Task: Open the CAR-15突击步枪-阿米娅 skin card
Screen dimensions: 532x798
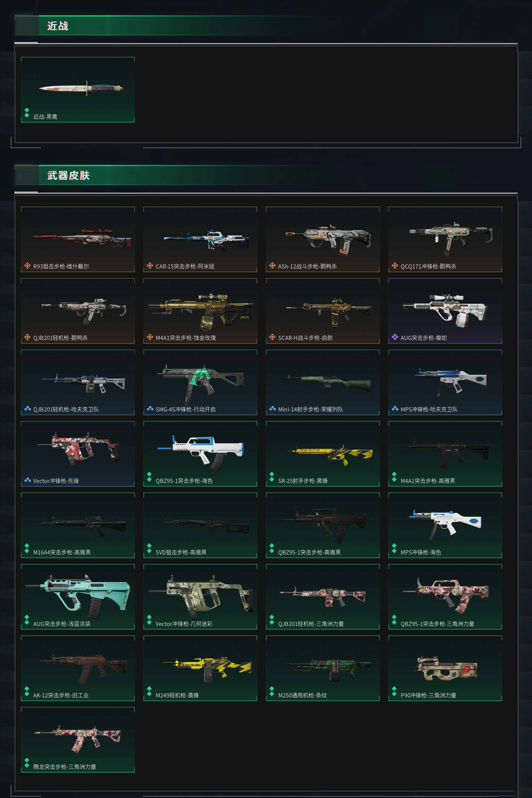Action: 200,239
